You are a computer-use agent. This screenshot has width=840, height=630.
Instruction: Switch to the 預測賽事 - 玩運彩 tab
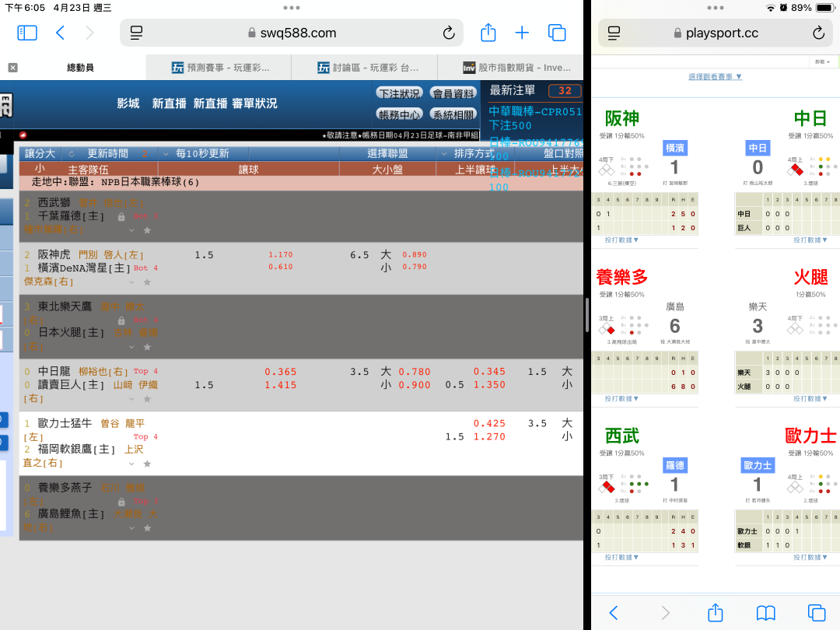point(219,68)
